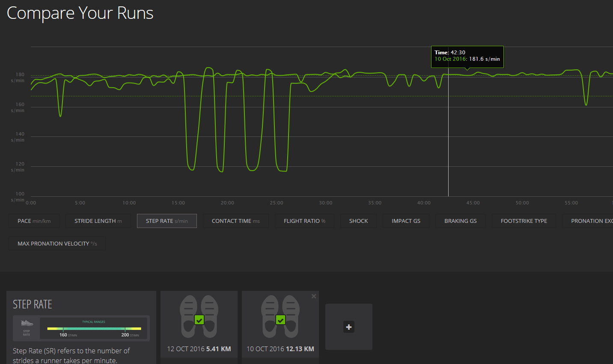Remove the 10 Oct 2016 run from comparison

(313, 296)
